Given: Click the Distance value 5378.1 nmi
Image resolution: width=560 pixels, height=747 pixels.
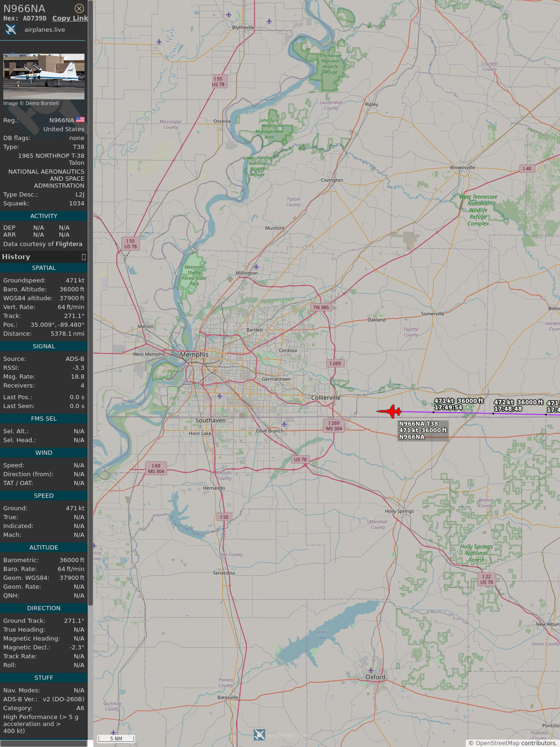Looking at the screenshot, I should pyautogui.click(x=67, y=334).
